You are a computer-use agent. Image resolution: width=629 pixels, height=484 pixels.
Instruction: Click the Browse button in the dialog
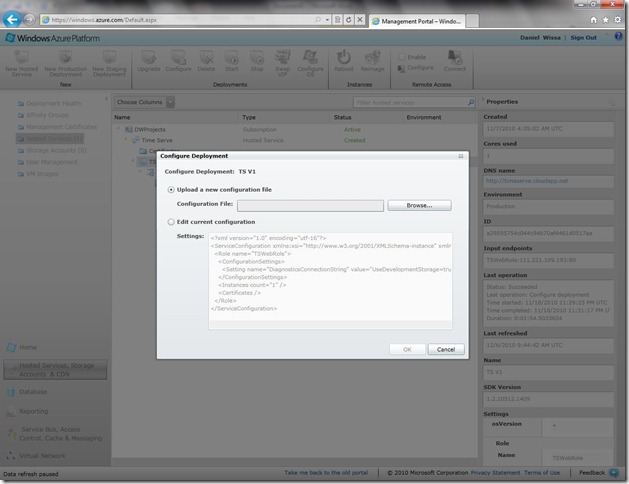(419, 205)
